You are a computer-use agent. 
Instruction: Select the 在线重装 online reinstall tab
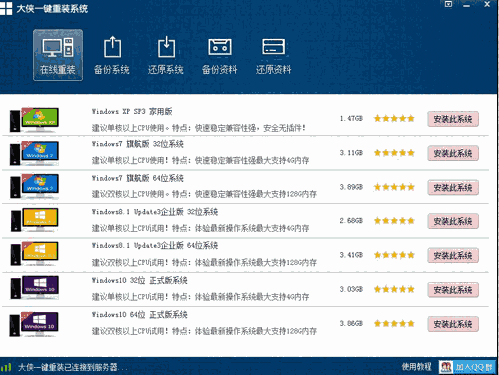pos(58,55)
